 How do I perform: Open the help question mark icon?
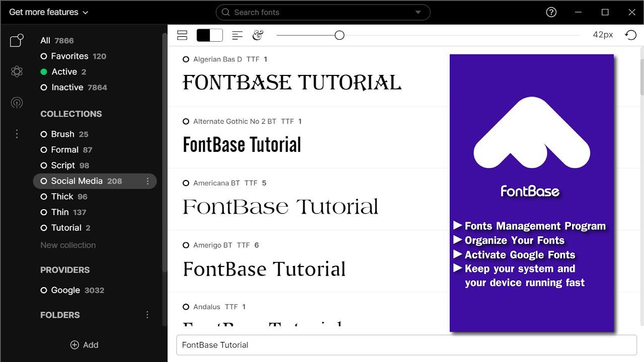551,12
